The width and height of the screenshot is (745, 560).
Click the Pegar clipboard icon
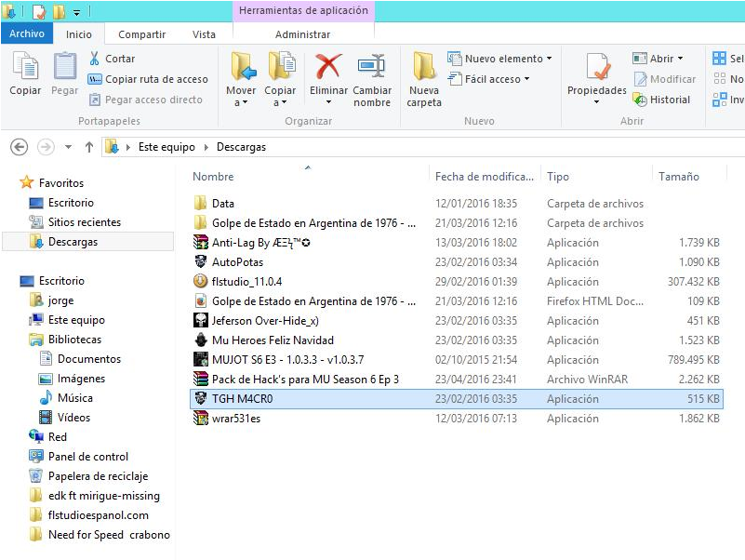click(x=64, y=67)
